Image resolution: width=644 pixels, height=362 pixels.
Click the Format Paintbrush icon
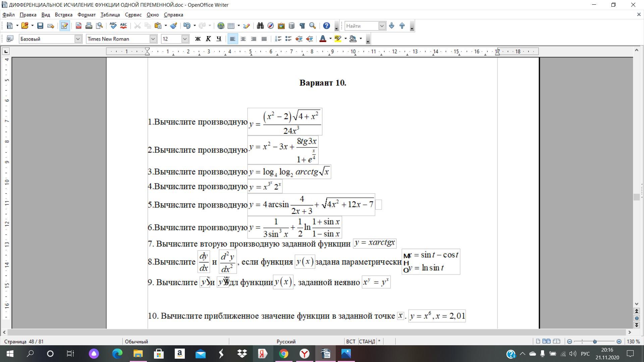click(173, 26)
